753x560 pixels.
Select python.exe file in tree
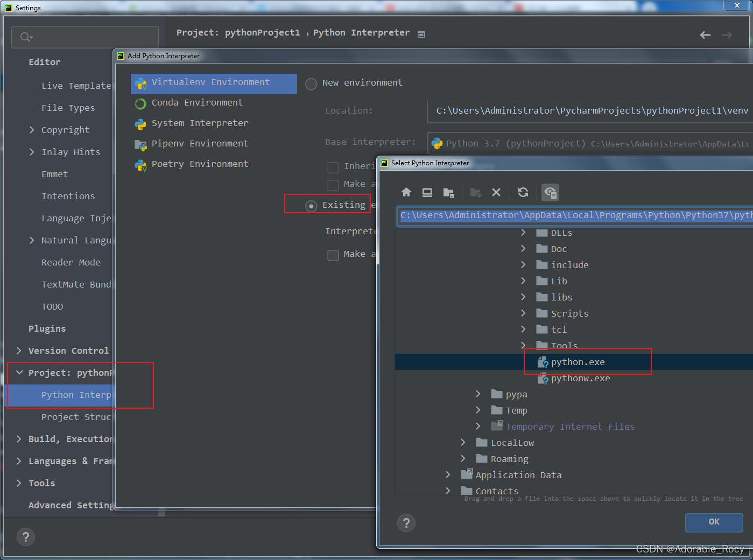pos(578,362)
